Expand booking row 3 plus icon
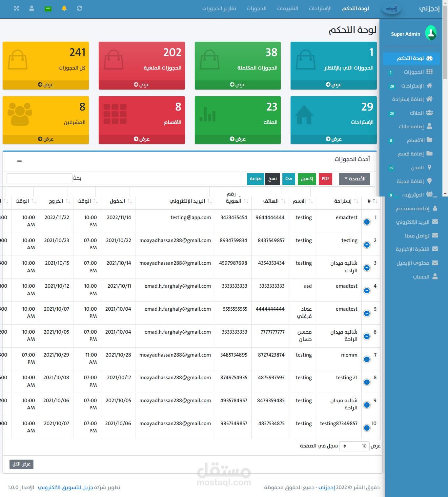Image resolution: width=448 pixels, height=497 pixels. pos(367,268)
